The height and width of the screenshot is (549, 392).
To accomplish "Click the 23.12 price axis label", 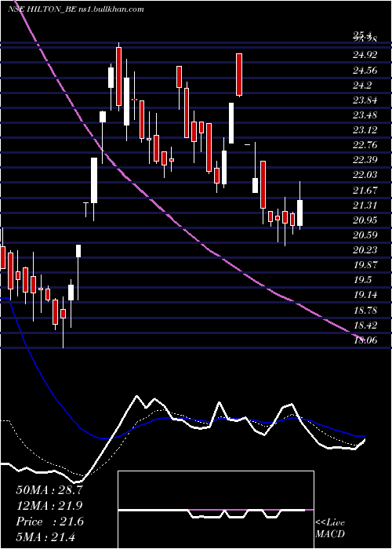I will coord(365,130).
